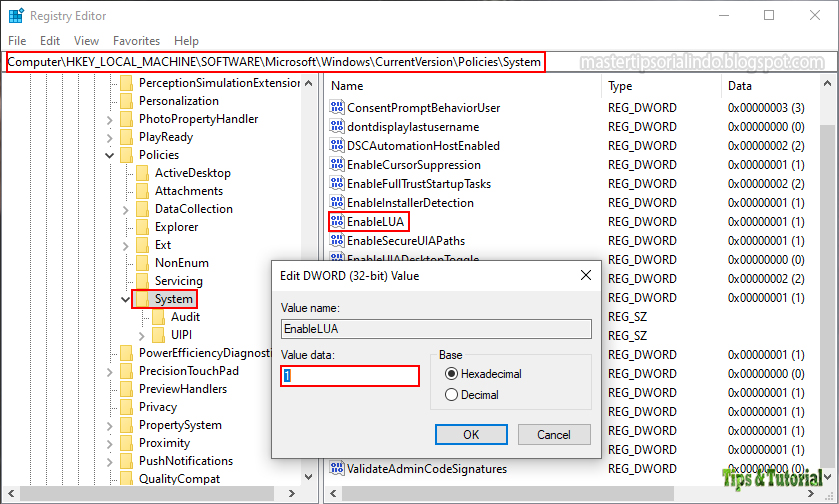This screenshot has height=504, width=839.
Task: Expand the UIPI key
Action: 142,335
